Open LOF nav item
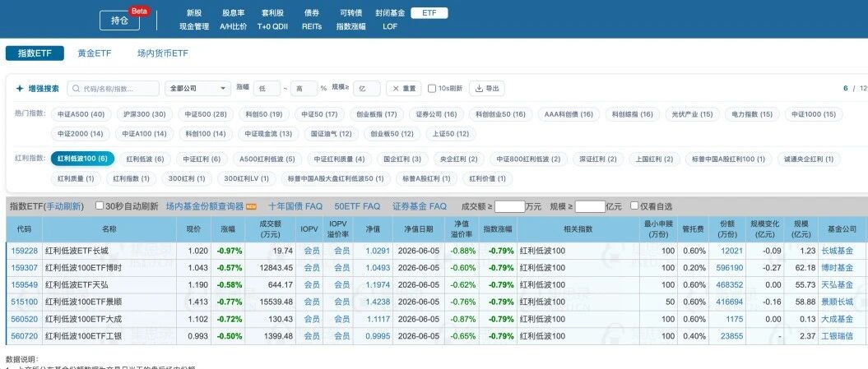 pos(390,26)
